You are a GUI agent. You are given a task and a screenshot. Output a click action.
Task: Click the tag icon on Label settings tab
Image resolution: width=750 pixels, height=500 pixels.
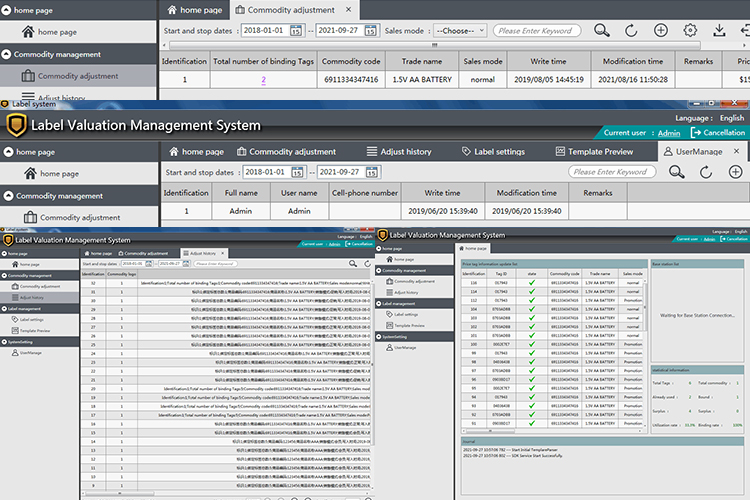[x=467, y=152]
